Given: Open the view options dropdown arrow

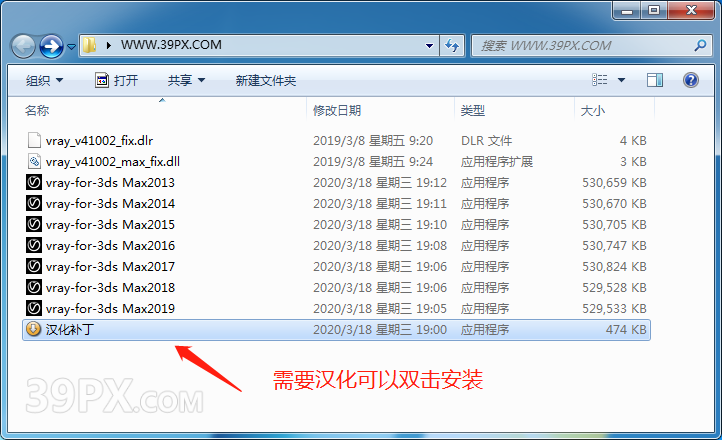Looking at the screenshot, I should (621, 80).
